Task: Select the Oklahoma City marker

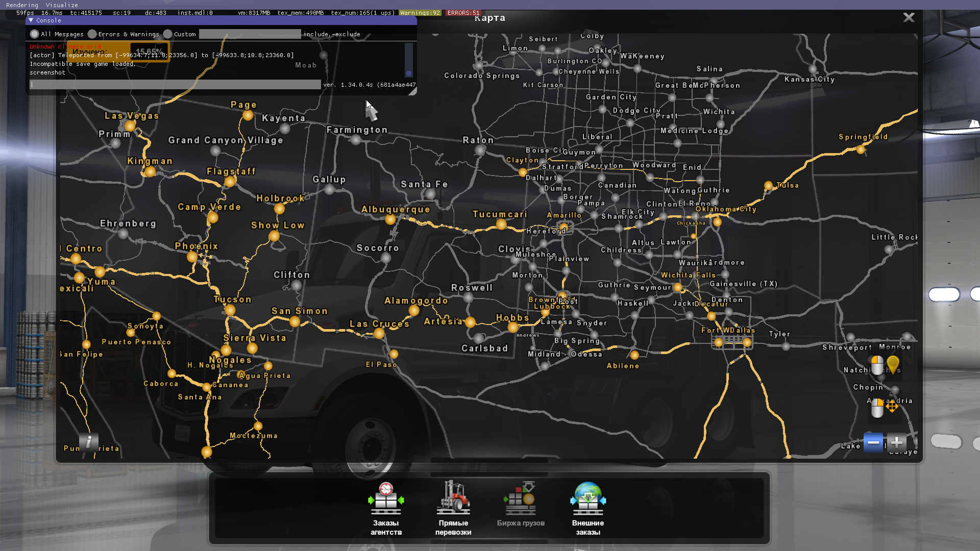Action: coord(717,222)
